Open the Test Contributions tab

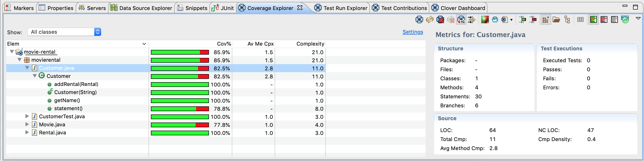(x=399, y=8)
